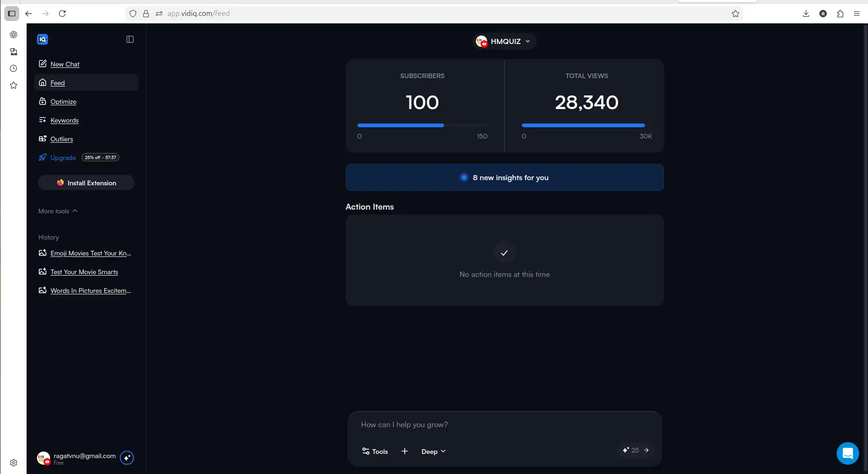Open the browser downloads icon
This screenshot has width=868, height=474.
[806, 14]
